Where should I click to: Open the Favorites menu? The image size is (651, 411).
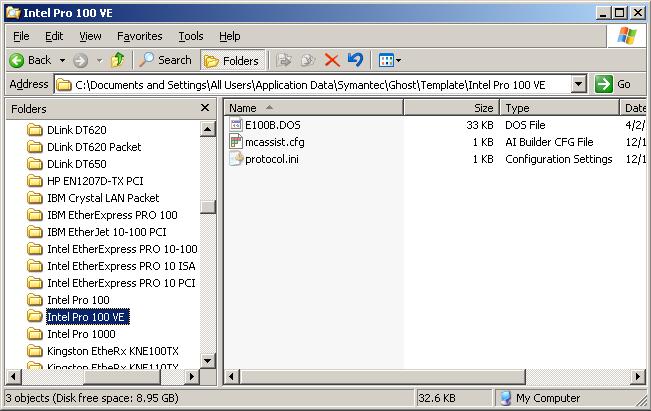pos(140,36)
